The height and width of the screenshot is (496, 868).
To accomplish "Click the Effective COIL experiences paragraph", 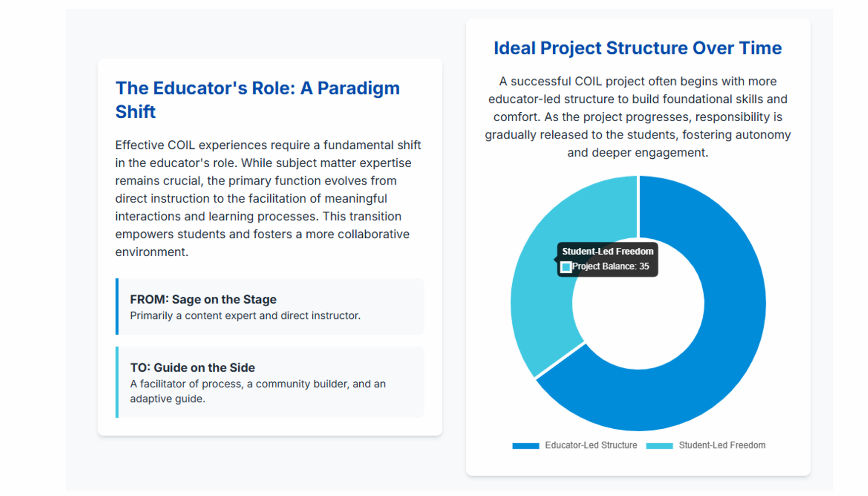I will [x=268, y=198].
